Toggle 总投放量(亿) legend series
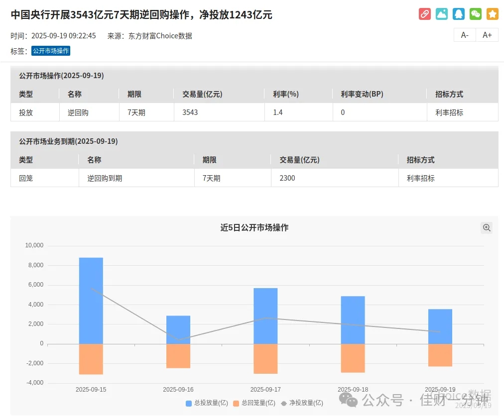Viewport: 504px width, 420px height. pyautogui.click(x=207, y=403)
